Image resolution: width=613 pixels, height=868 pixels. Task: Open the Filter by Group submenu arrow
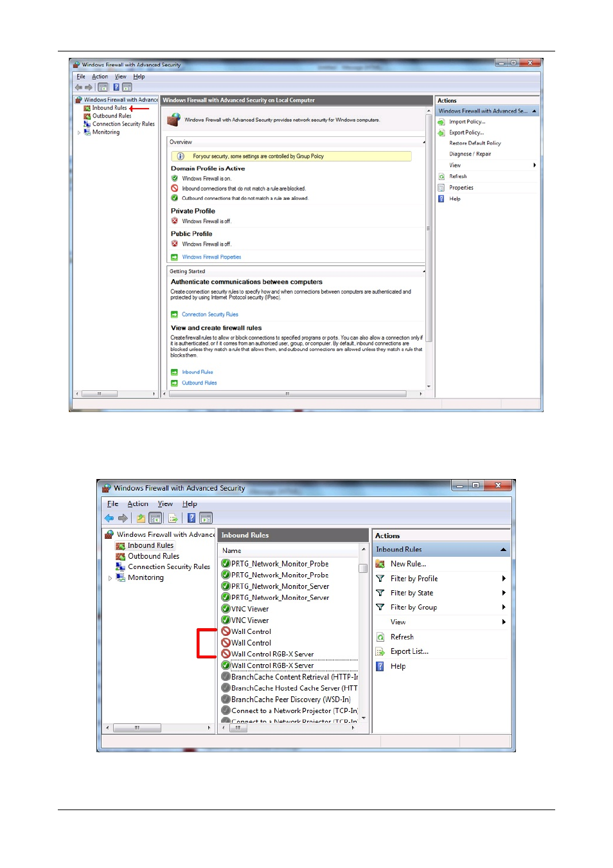coord(504,607)
